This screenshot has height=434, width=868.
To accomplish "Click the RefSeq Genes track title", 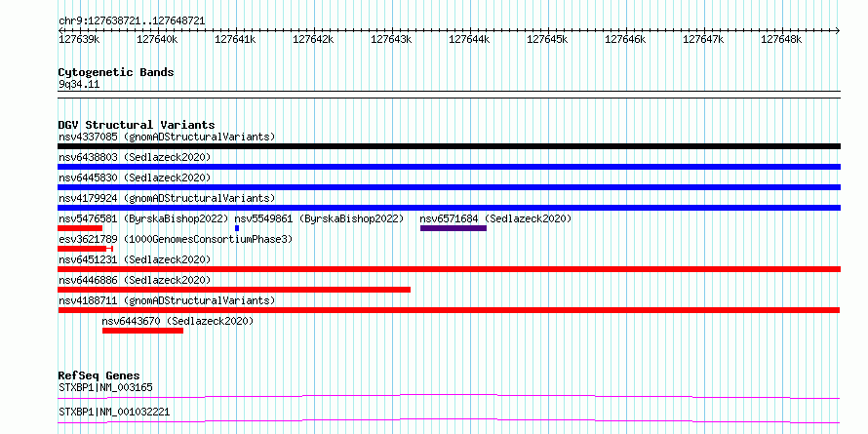I will (x=99, y=376).
